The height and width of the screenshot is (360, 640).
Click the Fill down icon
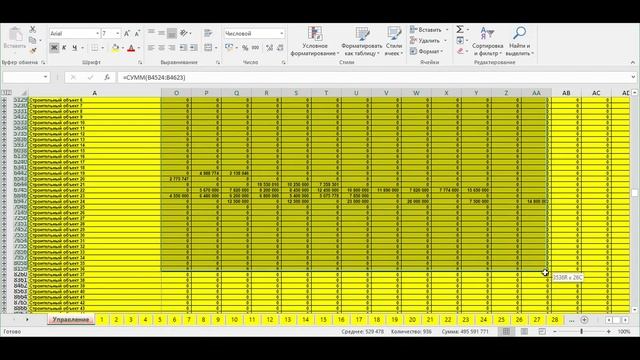tap(460, 40)
